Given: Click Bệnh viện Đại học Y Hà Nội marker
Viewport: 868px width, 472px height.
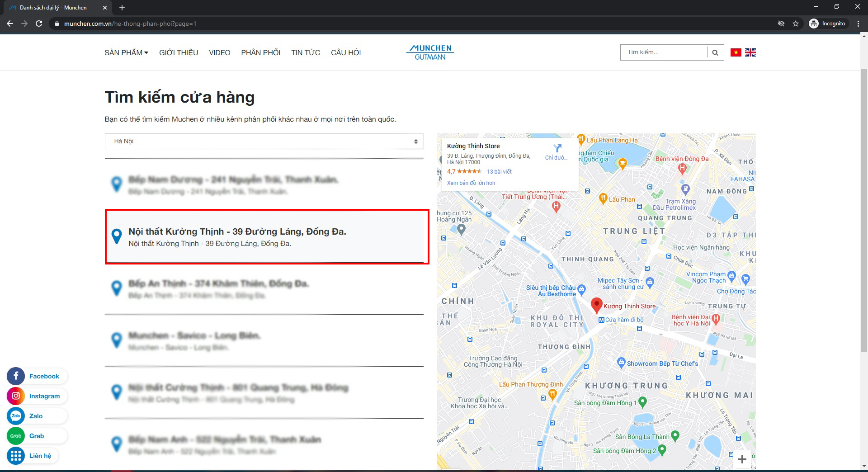Looking at the screenshot, I should click(x=716, y=319).
